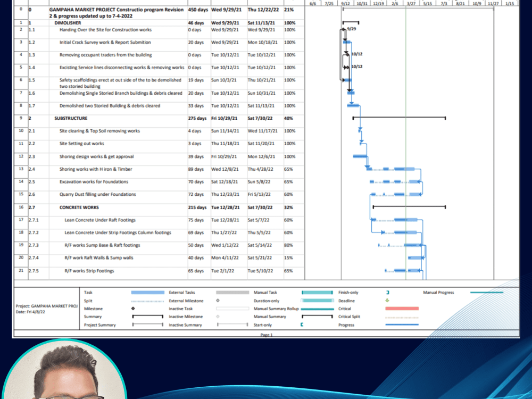Click the GAMPAHA MARKET PROJECT title row
Image resolution: width=532 pixels, height=399 pixels.
tap(117, 13)
